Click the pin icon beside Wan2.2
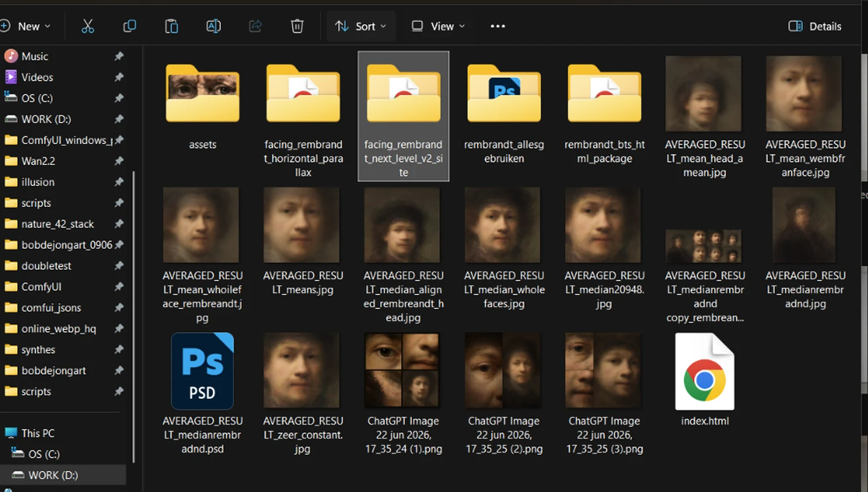The image size is (868, 492). pyautogui.click(x=119, y=161)
